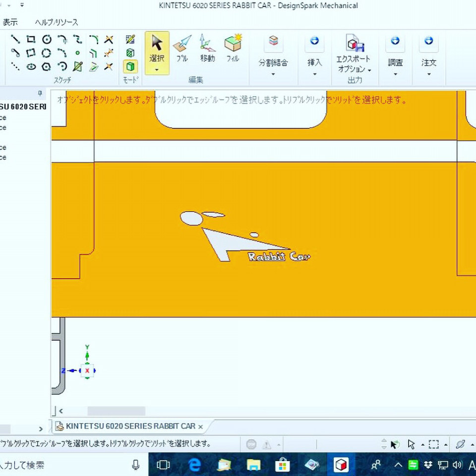Select the Create Rounded Corner tool

coord(94,39)
